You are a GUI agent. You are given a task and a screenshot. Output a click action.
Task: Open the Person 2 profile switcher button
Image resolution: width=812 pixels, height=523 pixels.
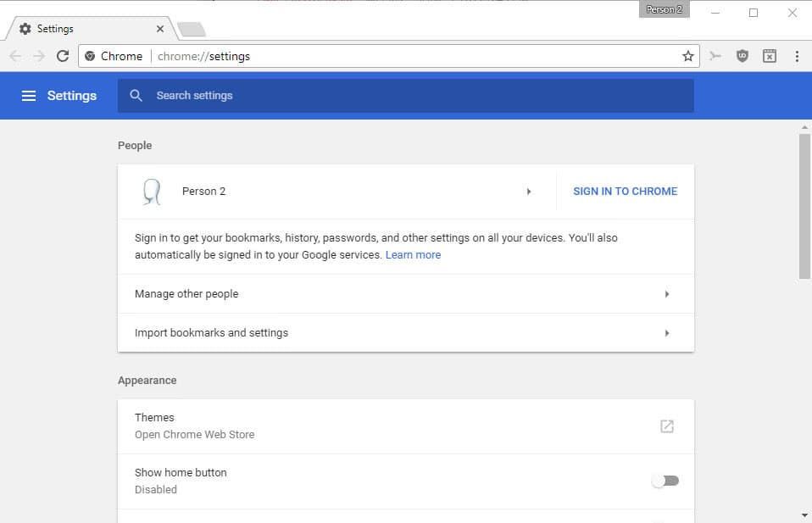tap(664, 9)
